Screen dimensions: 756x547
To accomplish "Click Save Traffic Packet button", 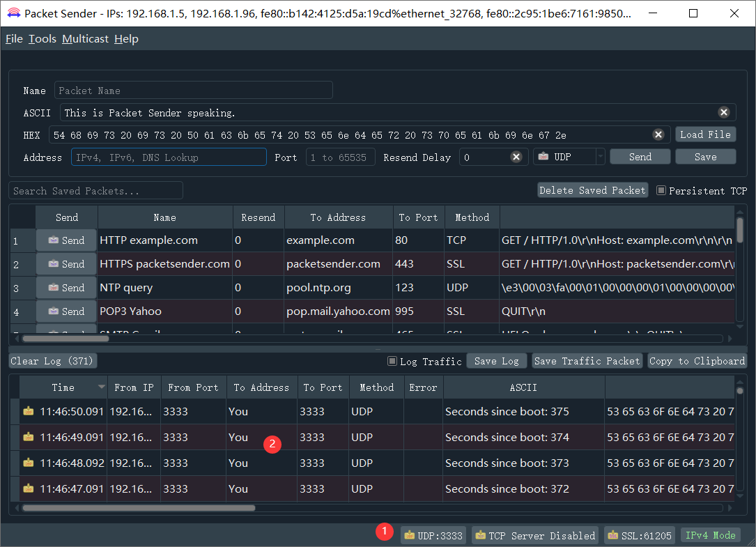I will point(587,361).
